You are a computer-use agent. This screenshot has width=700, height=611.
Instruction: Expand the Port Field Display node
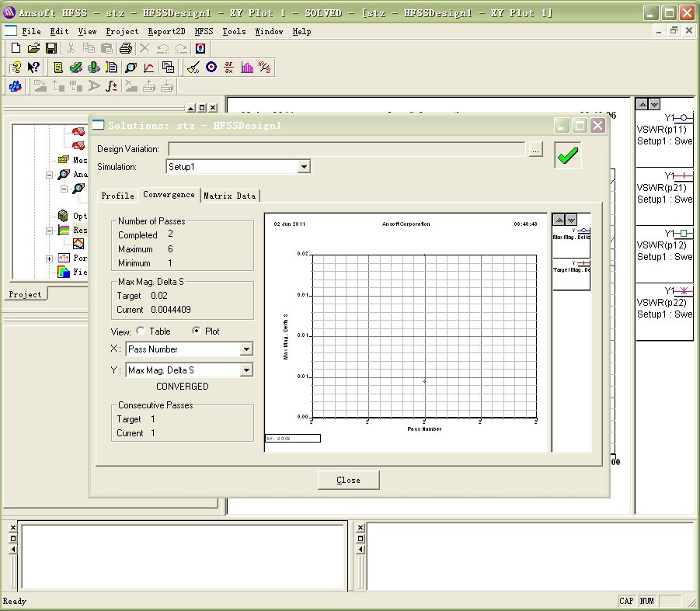[50, 259]
